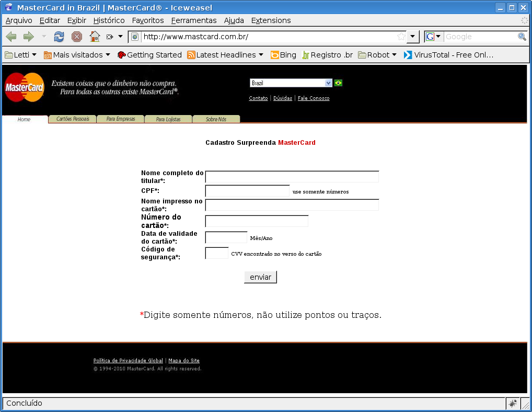Open the Exibir menu
This screenshot has width=532, height=412.
click(x=77, y=20)
